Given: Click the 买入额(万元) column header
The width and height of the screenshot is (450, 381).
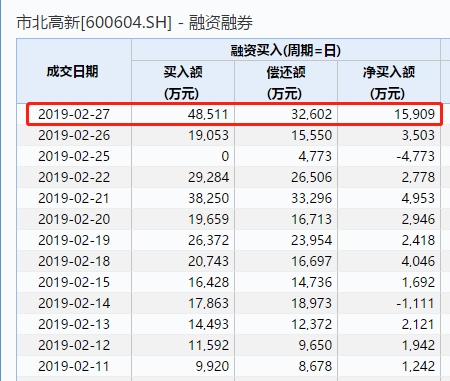Looking at the screenshot, I should point(183,83).
